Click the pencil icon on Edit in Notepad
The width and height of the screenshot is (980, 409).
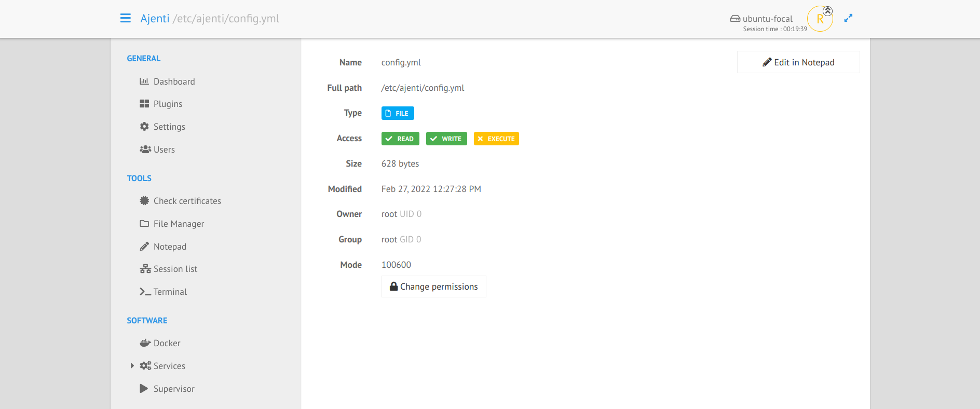point(767,62)
